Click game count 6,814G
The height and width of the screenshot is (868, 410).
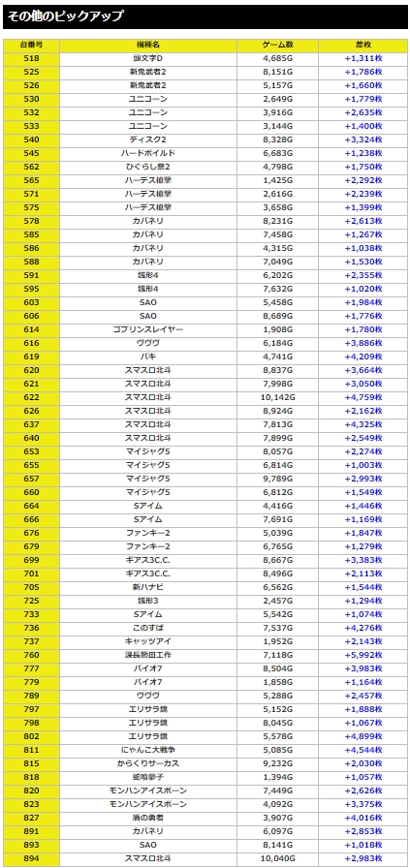[x=278, y=465]
